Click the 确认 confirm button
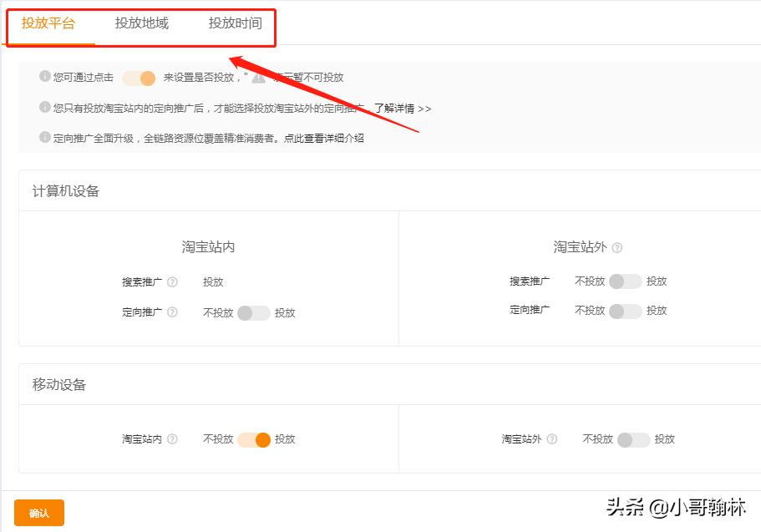Viewport: 761px width, 532px height. [38, 513]
